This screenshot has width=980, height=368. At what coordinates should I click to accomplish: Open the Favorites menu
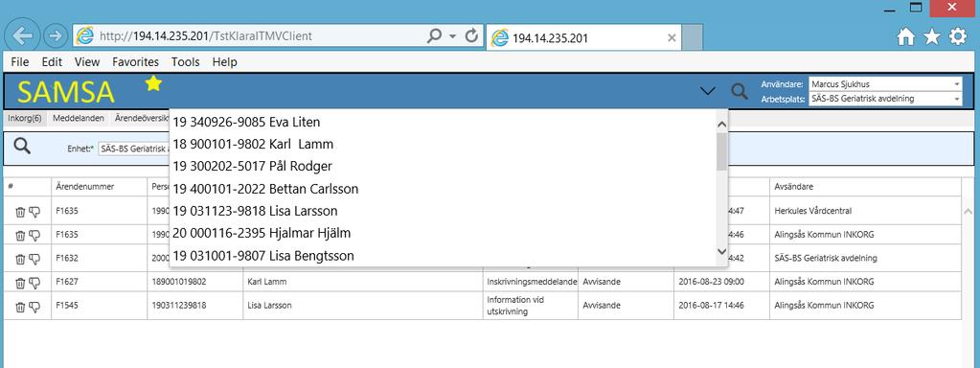(136, 62)
